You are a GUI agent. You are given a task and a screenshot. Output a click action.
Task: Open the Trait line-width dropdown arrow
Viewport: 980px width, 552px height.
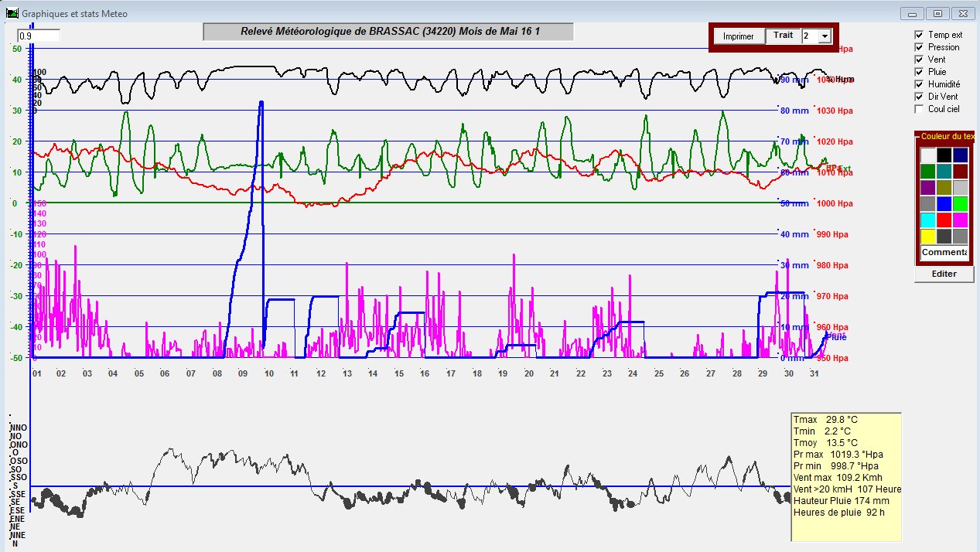click(825, 36)
